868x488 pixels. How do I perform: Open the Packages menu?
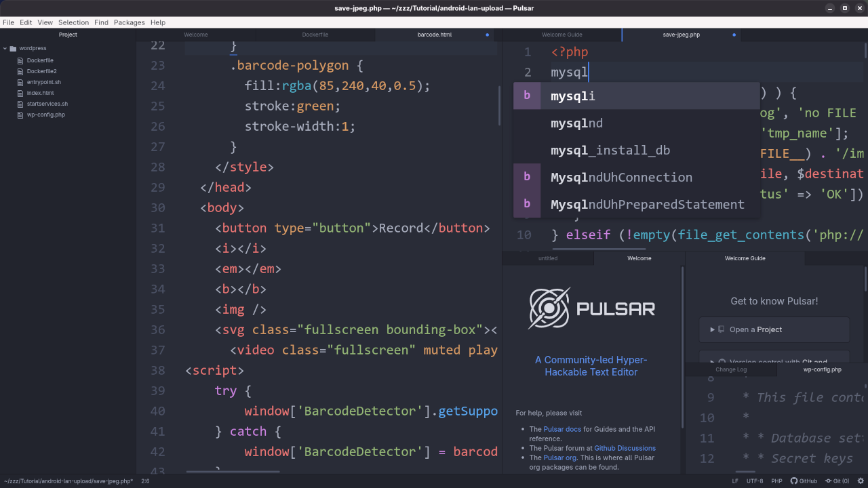point(130,22)
